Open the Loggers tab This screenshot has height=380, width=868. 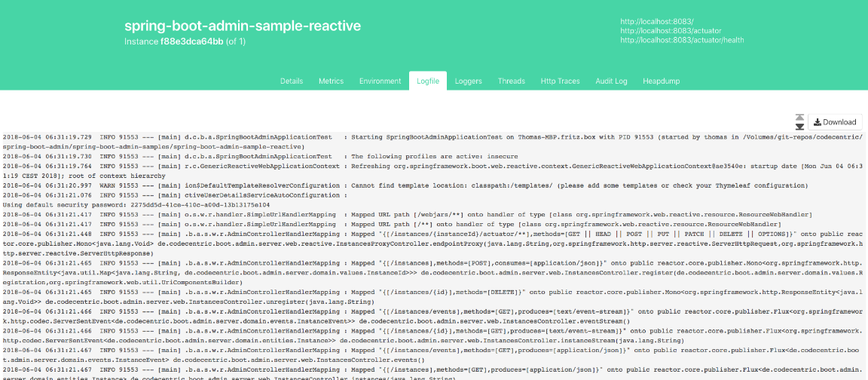pos(469,81)
